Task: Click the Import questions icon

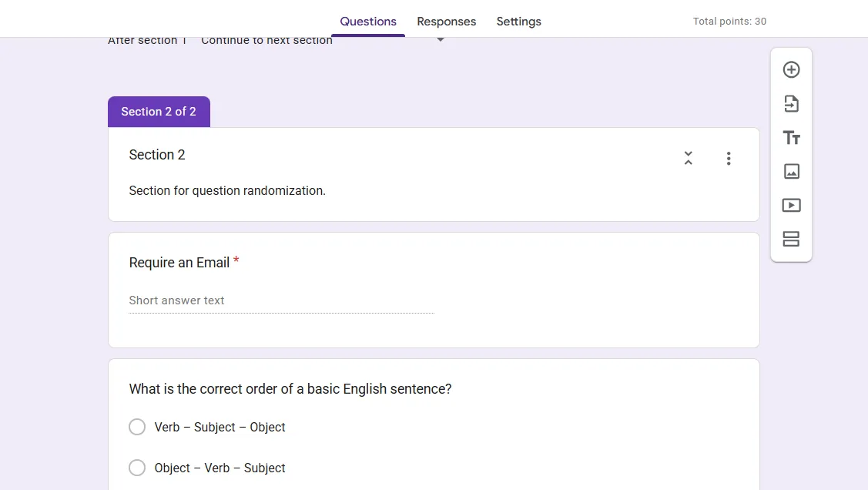Action: point(791,104)
